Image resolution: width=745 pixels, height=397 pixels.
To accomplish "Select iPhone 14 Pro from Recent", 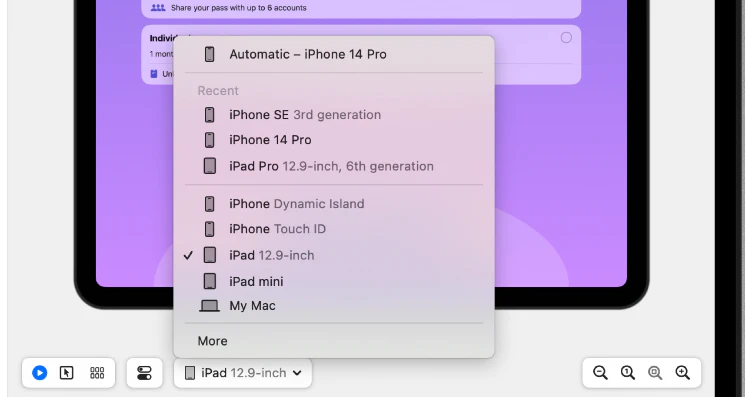I will point(334,140).
